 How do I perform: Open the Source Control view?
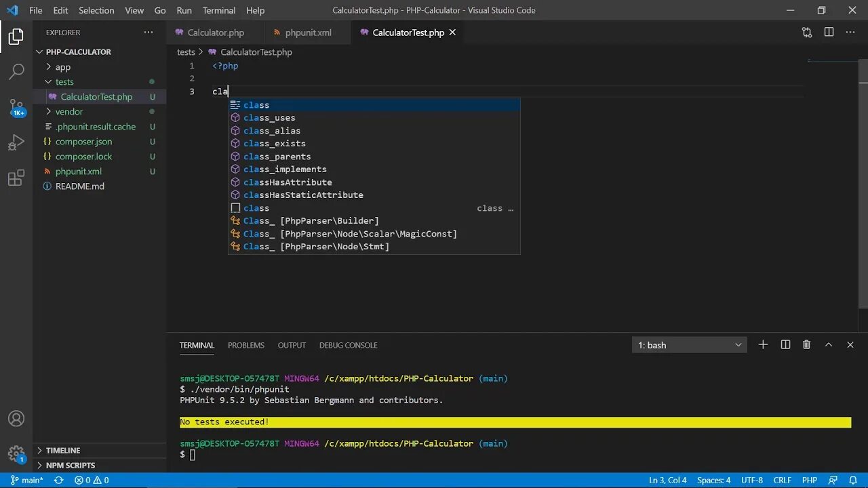click(x=16, y=107)
